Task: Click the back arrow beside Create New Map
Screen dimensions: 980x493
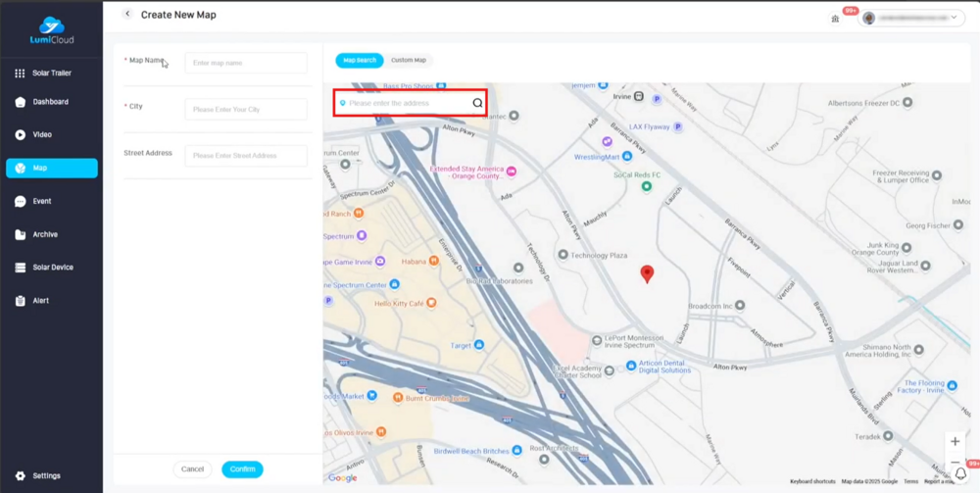Action: pyautogui.click(x=127, y=15)
